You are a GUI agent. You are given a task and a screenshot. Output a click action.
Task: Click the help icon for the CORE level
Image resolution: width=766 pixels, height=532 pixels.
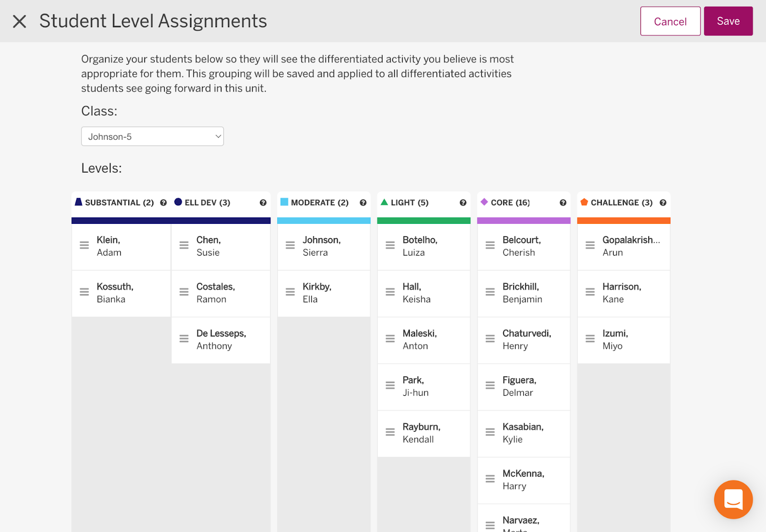pos(563,202)
